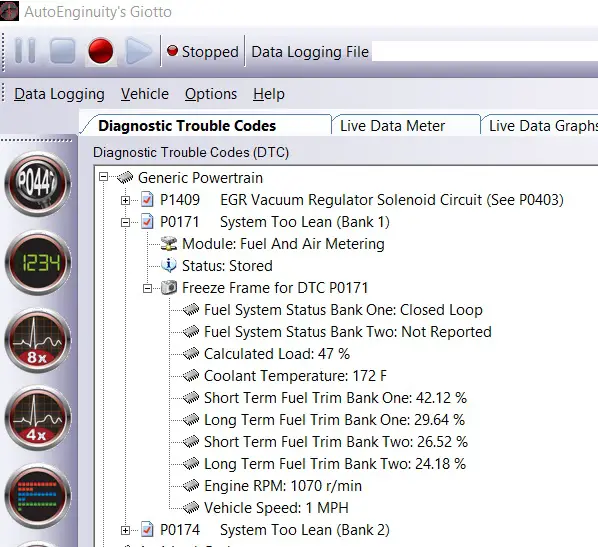Click chip icon beside Short Term Fuel Trim Bank Two
The height and width of the screenshot is (547, 598).
tap(191, 442)
